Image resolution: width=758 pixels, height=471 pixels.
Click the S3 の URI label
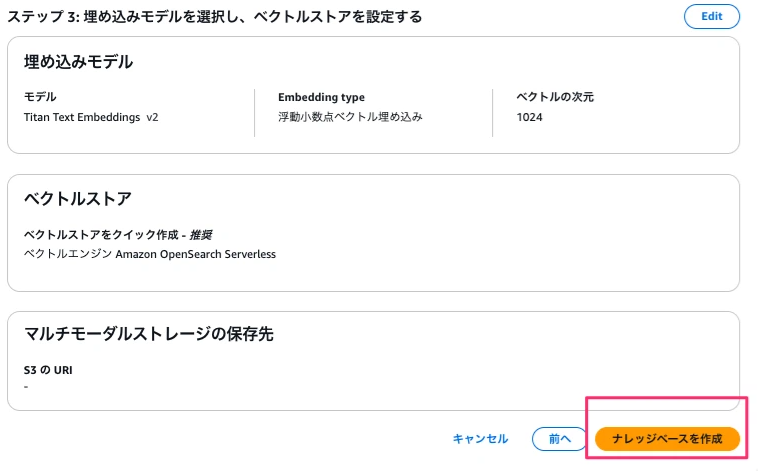click(x=48, y=370)
